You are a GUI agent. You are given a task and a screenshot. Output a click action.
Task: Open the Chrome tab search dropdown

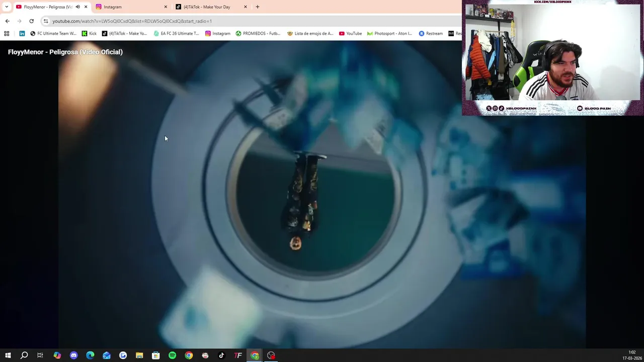point(6,7)
